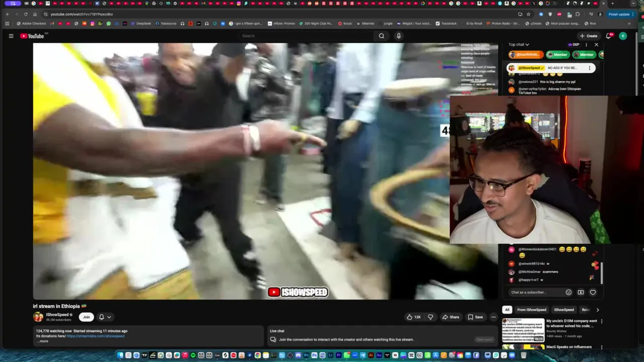Open the chat emoji picker
This screenshot has height=362, width=644.
(569, 292)
